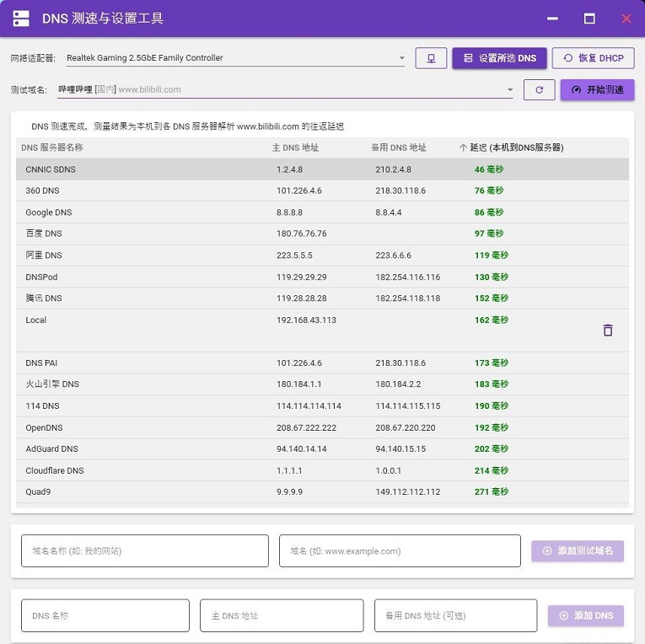The height and width of the screenshot is (644, 645).
Task: Click the 主 DNS 地址 column header
Action: coord(295,148)
